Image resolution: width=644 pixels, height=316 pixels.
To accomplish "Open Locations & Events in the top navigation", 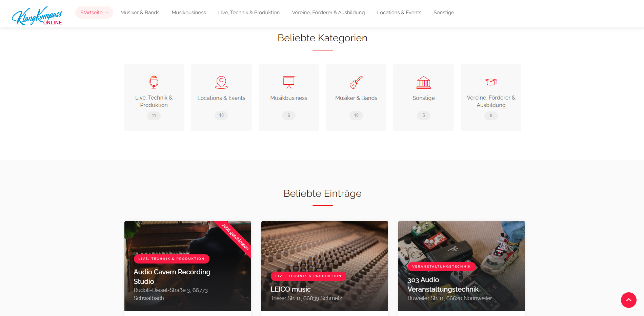I will point(399,13).
